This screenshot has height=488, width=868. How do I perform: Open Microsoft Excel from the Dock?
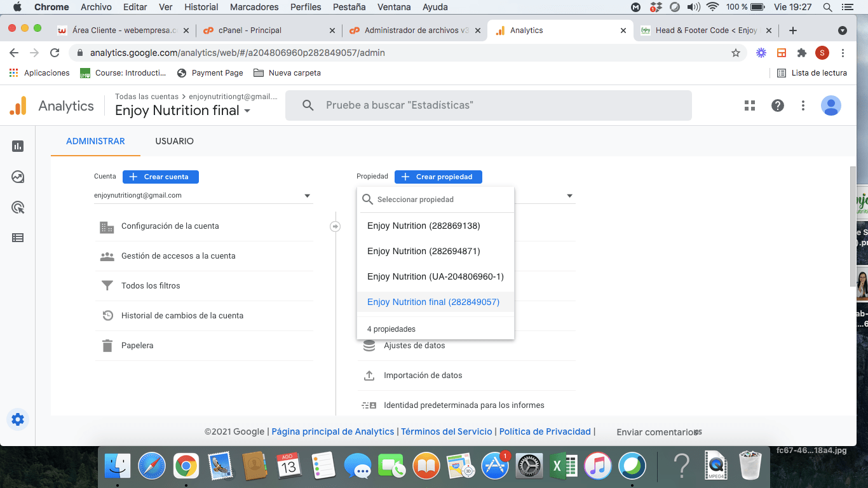point(564,466)
